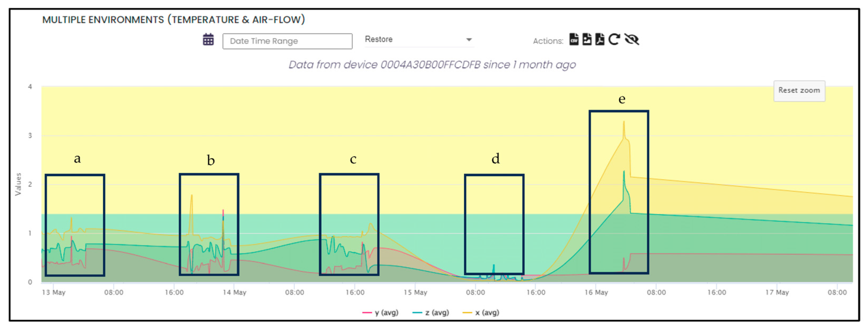This screenshot has height=332, width=868.
Task: Click the Date Time Range field
Action: click(x=287, y=41)
